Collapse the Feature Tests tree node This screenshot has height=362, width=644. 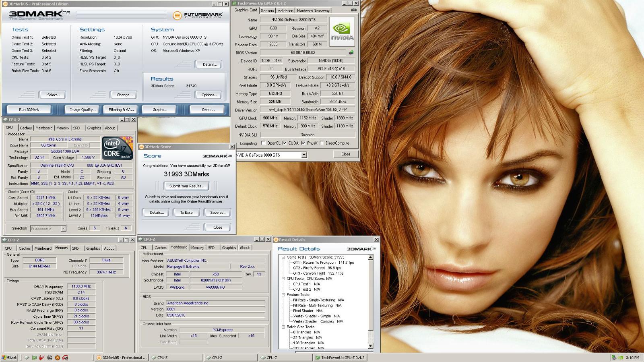pyautogui.click(x=283, y=294)
